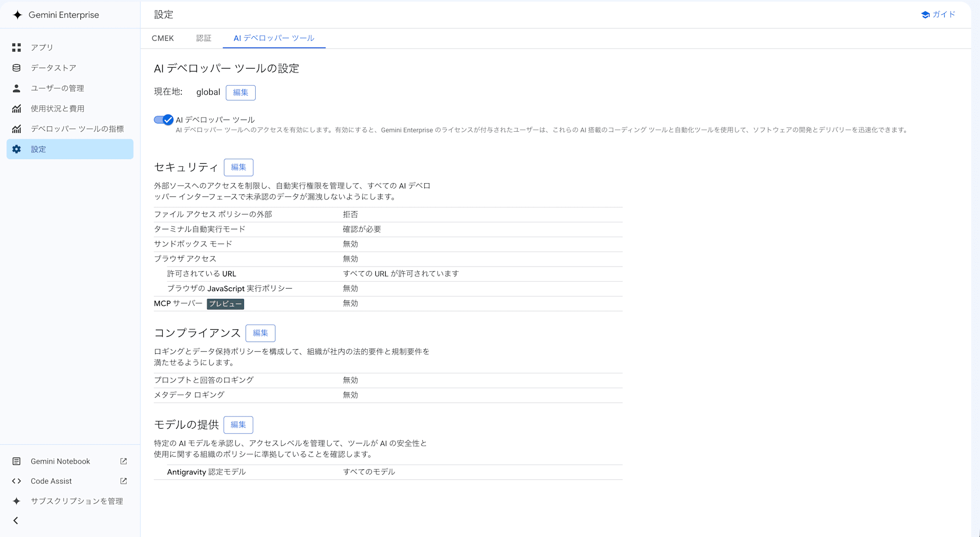Open the Code Assist link
This screenshot has height=537, width=980.
[x=70, y=481]
